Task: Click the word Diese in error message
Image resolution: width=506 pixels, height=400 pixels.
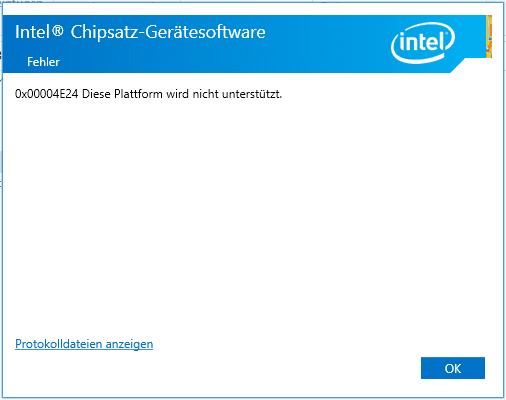Action: pos(96,94)
